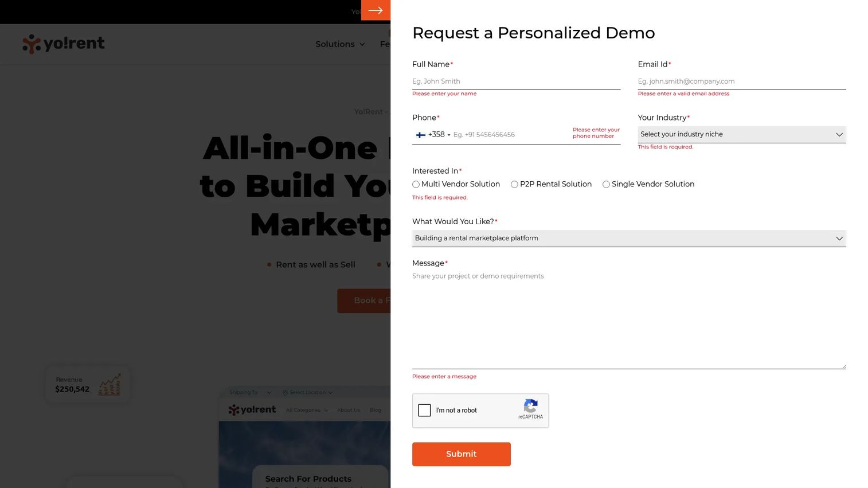Select the Multi Vendor Solution radio button
Screen dimensions: 868x488
coord(416,185)
